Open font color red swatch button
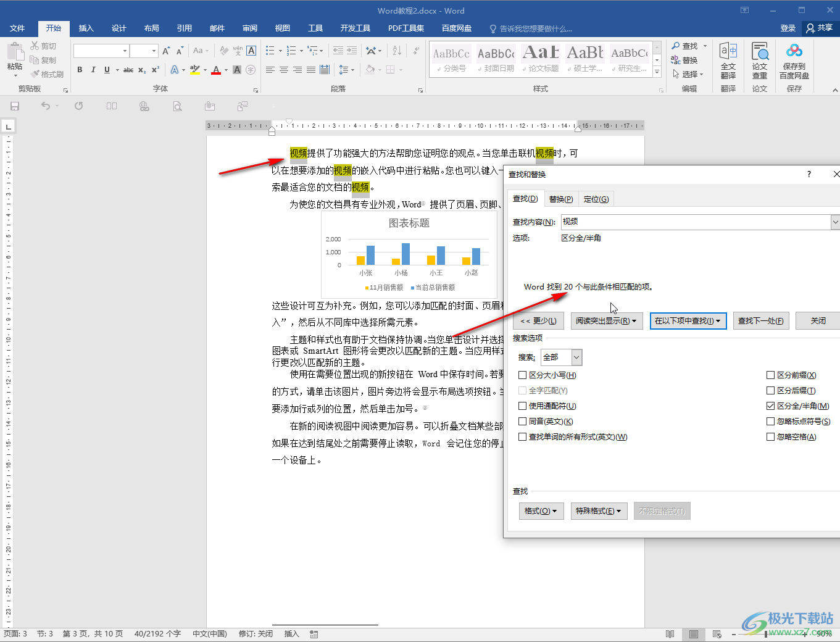Screen dimensions: 840x642 pos(215,70)
